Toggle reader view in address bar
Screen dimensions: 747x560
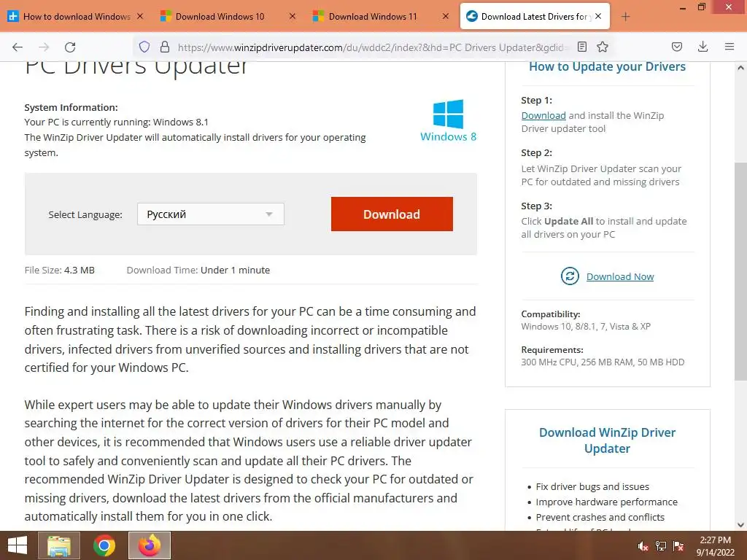[x=581, y=47]
